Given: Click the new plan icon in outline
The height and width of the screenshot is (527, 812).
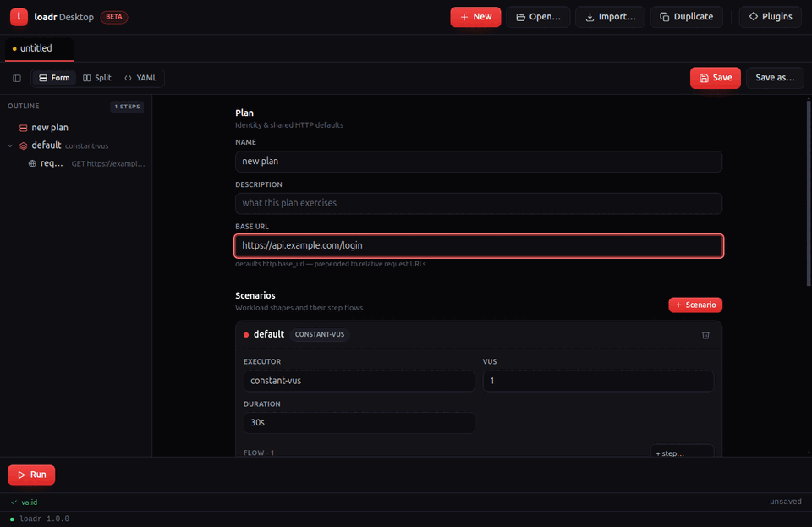Looking at the screenshot, I should coord(24,128).
